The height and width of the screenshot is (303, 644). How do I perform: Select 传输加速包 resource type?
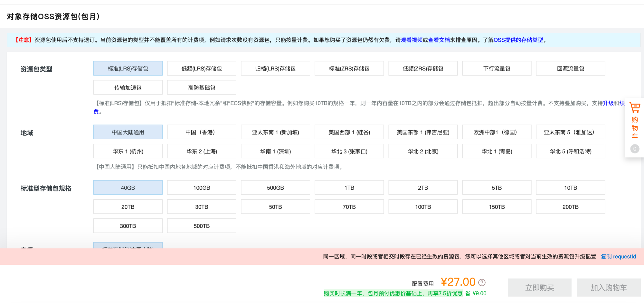click(128, 87)
